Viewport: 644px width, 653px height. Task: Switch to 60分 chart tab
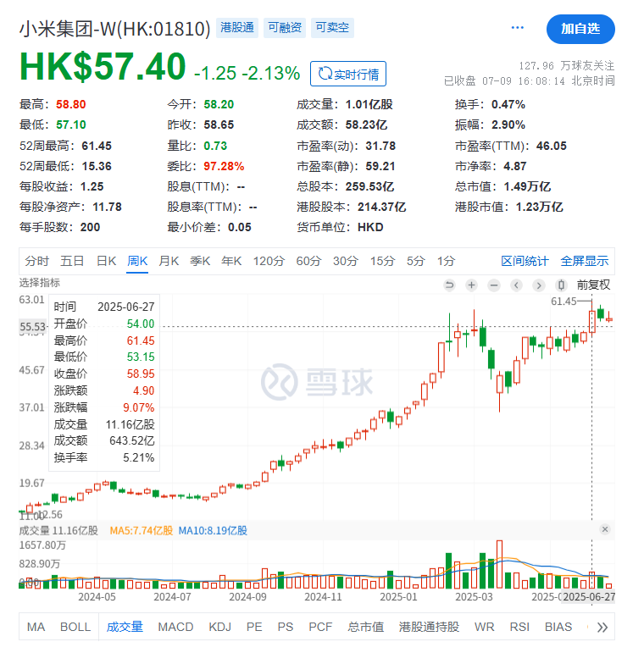point(308,261)
